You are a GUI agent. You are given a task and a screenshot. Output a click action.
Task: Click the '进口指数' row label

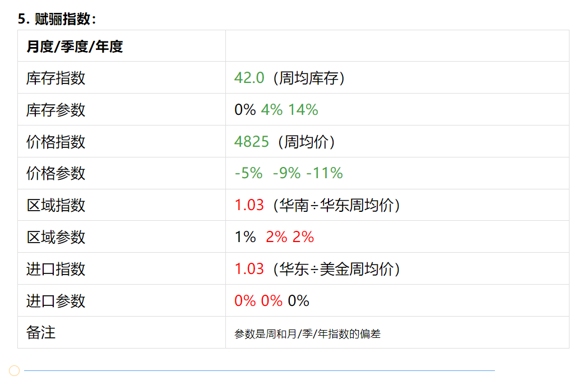(x=56, y=269)
